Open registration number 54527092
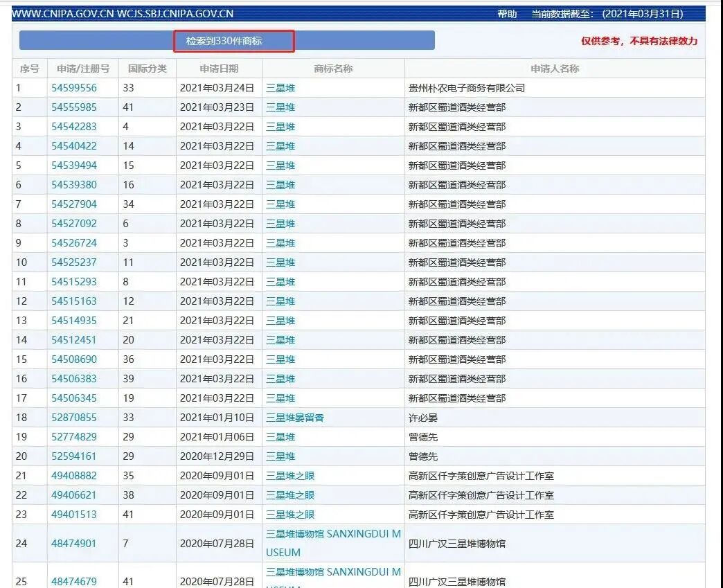 [x=74, y=223]
